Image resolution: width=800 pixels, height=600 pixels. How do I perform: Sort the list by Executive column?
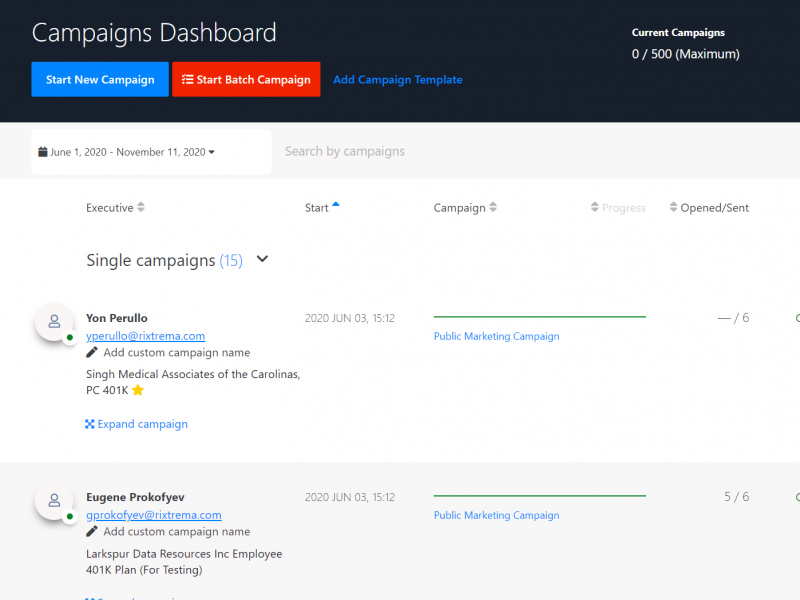point(115,208)
